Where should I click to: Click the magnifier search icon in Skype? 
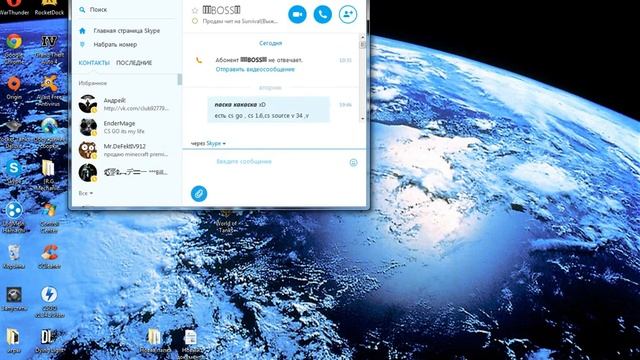(82, 9)
